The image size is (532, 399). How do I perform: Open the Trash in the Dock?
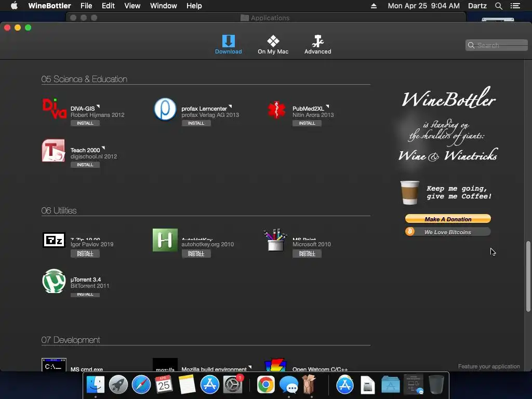pos(436,384)
